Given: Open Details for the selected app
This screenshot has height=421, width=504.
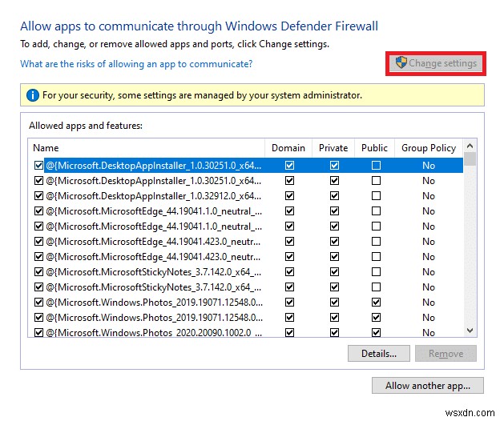Looking at the screenshot, I should pyautogui.click(x=379, y=354).
